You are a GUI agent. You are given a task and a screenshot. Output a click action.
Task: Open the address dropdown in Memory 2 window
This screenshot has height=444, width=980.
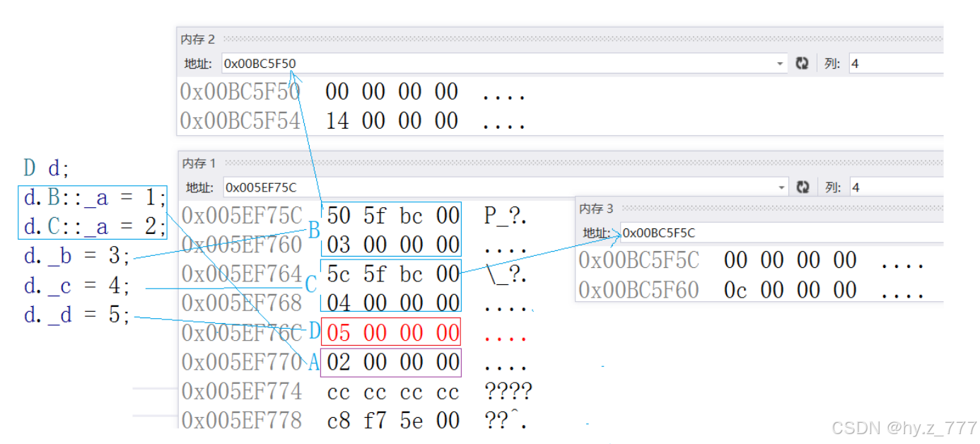pyautogui.click(x=780, y=64)
